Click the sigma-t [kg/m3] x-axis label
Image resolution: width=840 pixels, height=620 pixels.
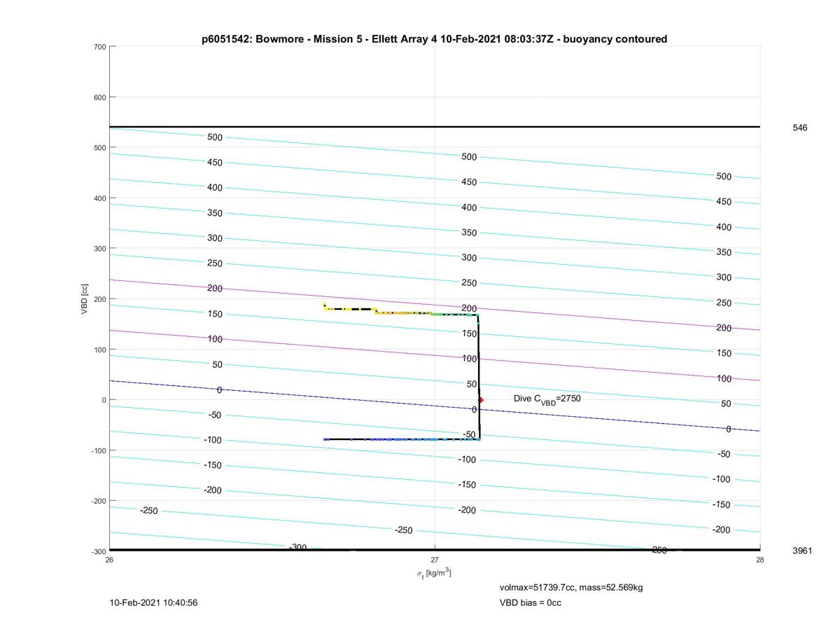click(x=434, y=574)
